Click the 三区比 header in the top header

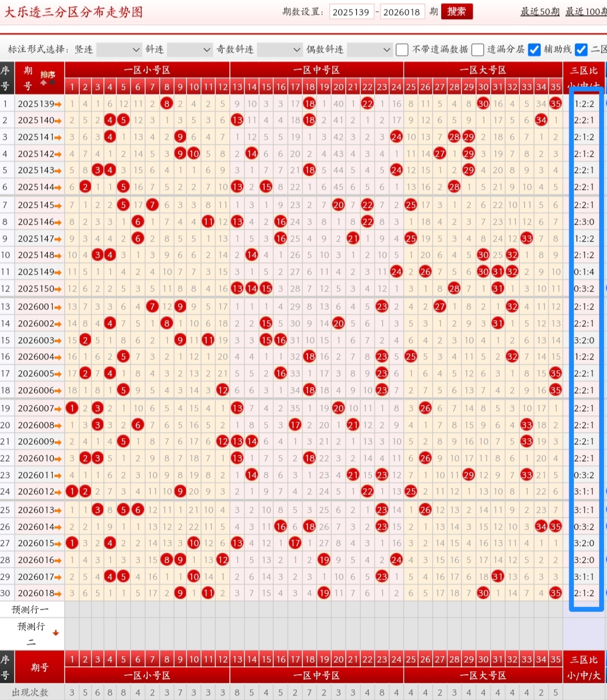tap(583, 70)
